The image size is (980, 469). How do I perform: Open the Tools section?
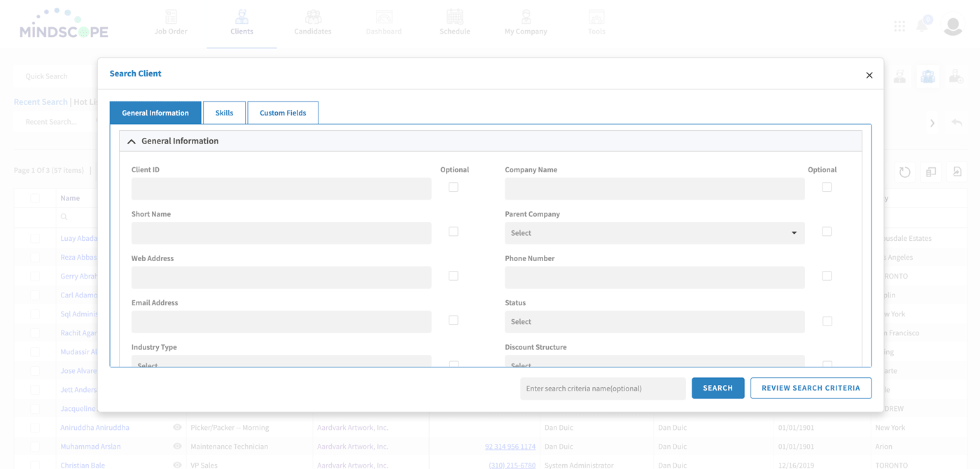click(x=596, y=21)
